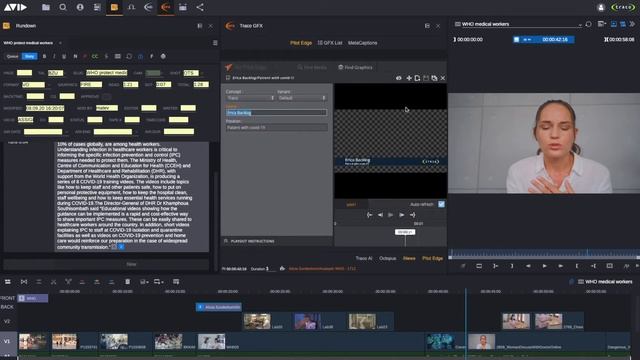This screenshot has height=360, width=640.
Task: Click the trim tool icon in timeline toolbar
Action: click(x=24, y=282)
